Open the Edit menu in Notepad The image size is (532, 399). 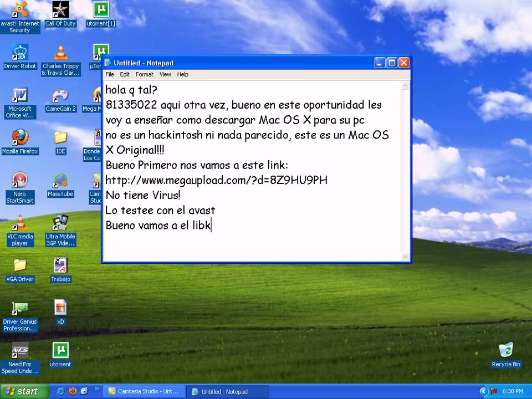tap(125, 74)
